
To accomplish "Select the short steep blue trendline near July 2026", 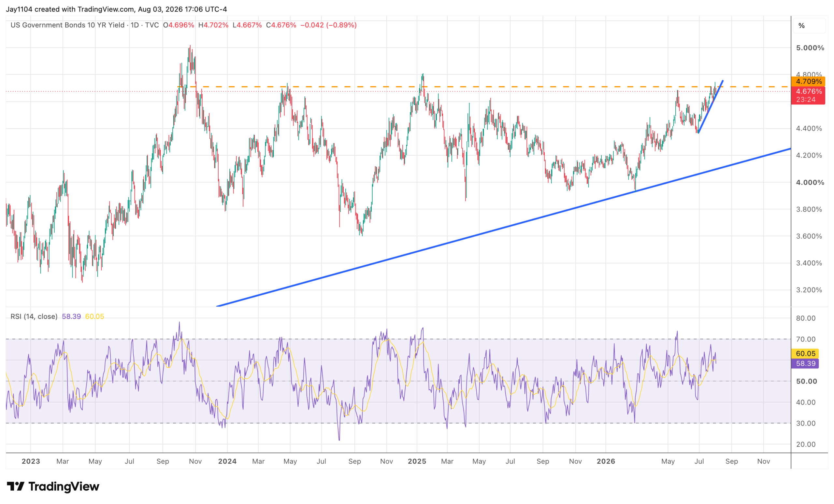I will pos(711,107).
